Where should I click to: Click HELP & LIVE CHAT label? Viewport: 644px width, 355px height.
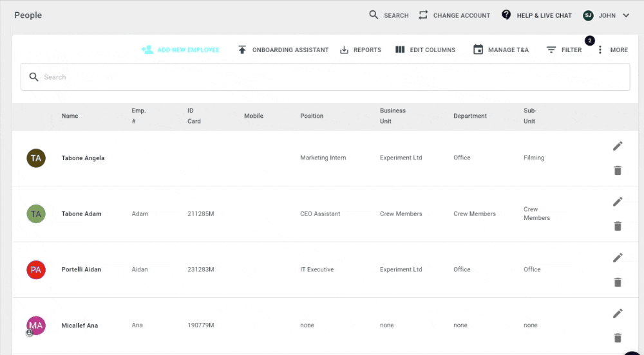[544, 15]
